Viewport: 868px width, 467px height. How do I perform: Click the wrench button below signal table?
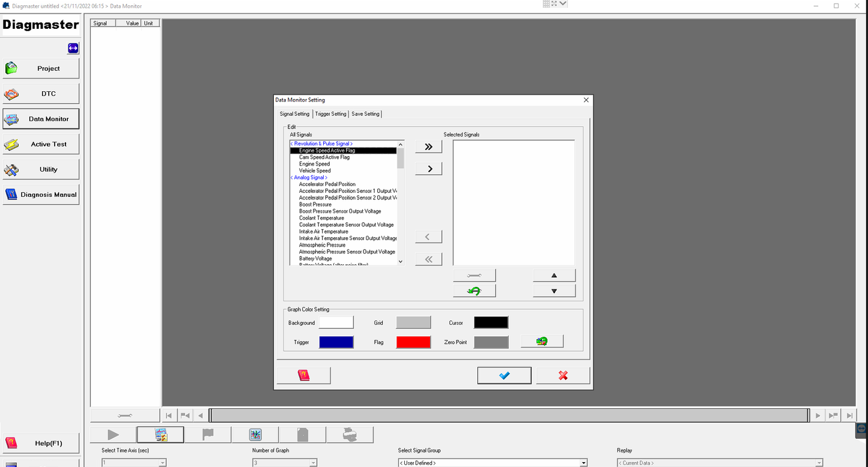coord(125,415)
